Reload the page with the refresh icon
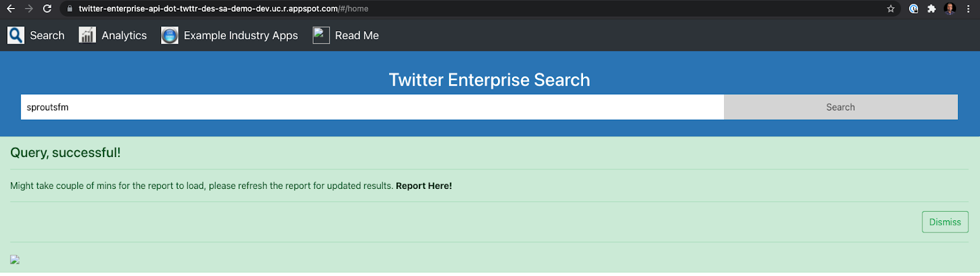Viewport: 980px width, 276px height. [47, 9]
